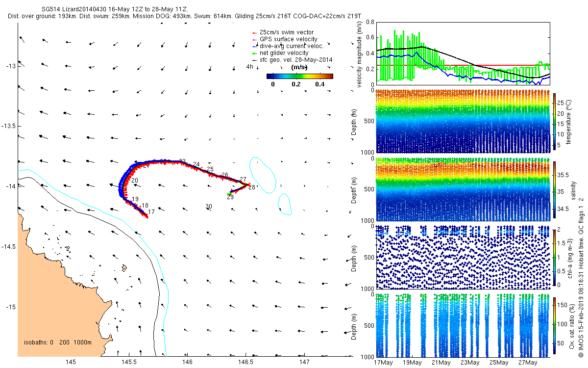
Task: Click the chl-a colorbar
Action: (x=554, y=257)
